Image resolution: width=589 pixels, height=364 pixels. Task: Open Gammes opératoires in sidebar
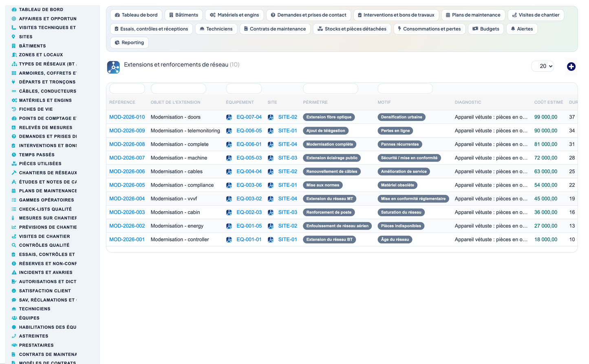[46, 200]
